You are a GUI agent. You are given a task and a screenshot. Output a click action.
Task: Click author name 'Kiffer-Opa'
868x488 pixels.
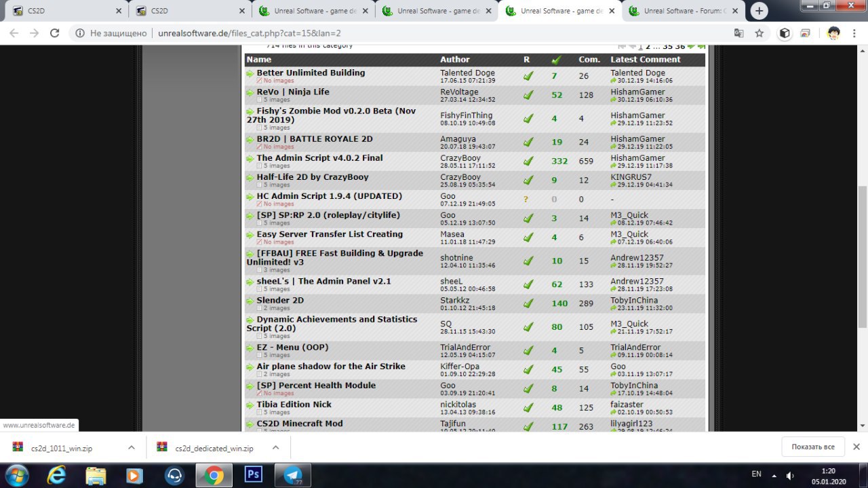click(460, 367)
